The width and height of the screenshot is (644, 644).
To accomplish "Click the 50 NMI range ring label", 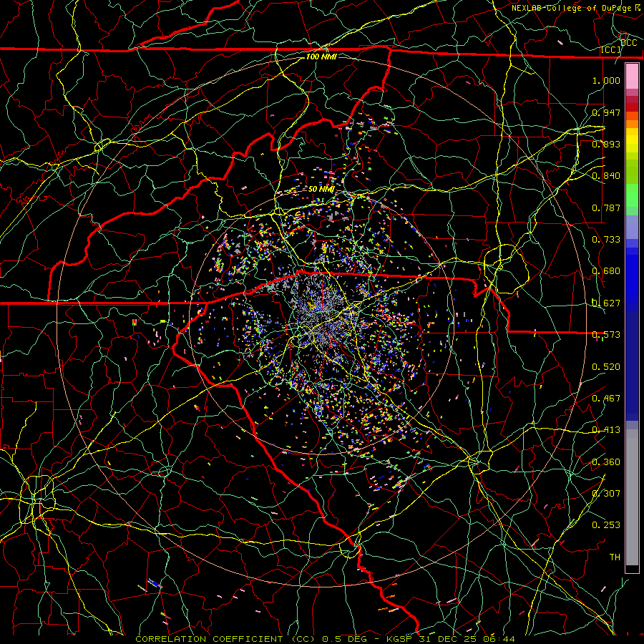I will point(321,189).
